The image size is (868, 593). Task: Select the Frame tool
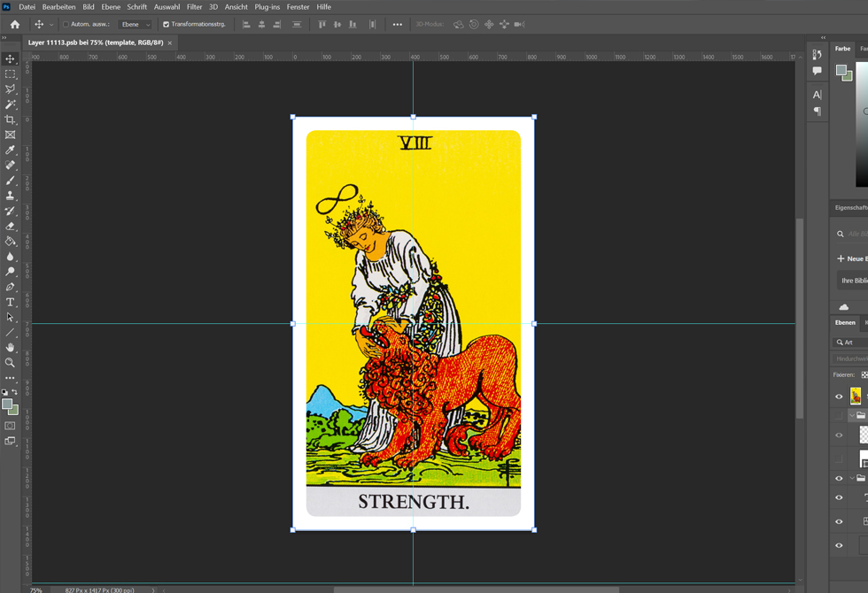point(10,135)
